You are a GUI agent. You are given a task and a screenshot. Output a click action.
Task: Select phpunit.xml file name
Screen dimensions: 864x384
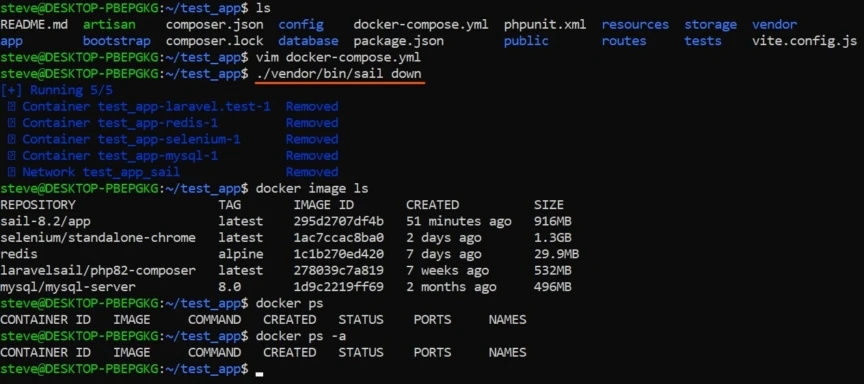click(x=545, y=25)
